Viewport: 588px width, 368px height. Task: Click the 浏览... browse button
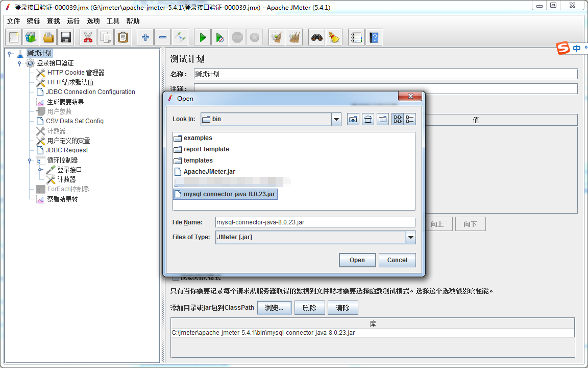(x=274, y=308)
